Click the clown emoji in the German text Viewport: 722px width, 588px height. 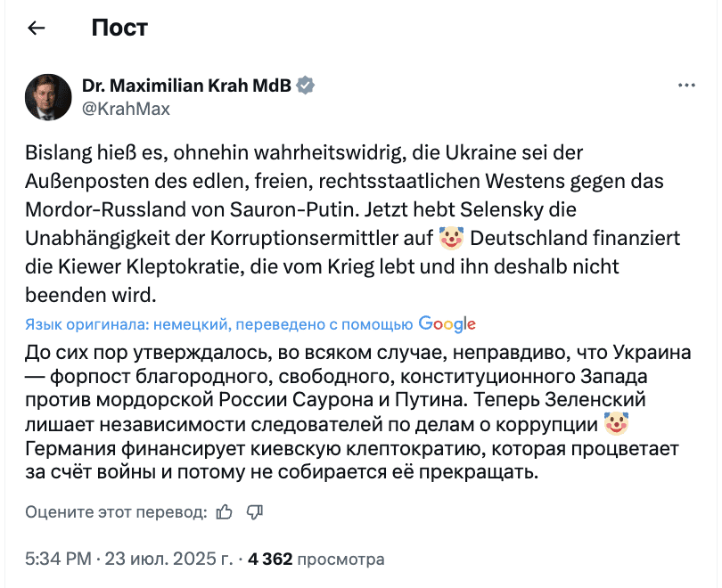453,239
